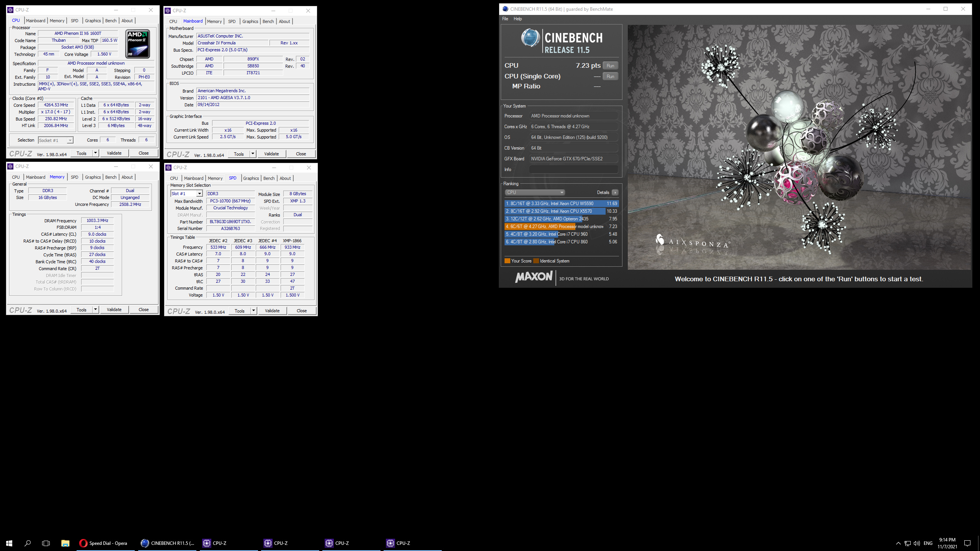Click the Identical System legend swatch

point(536,261)
